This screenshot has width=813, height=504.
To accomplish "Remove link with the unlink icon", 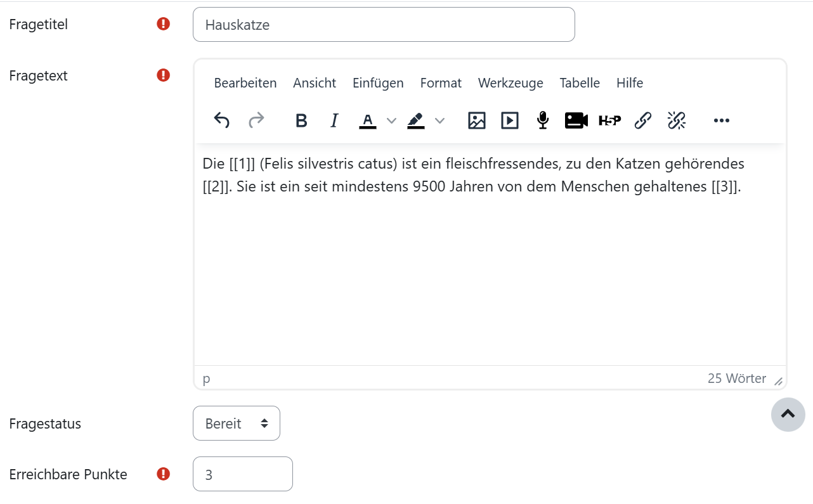I will (677, 120).
